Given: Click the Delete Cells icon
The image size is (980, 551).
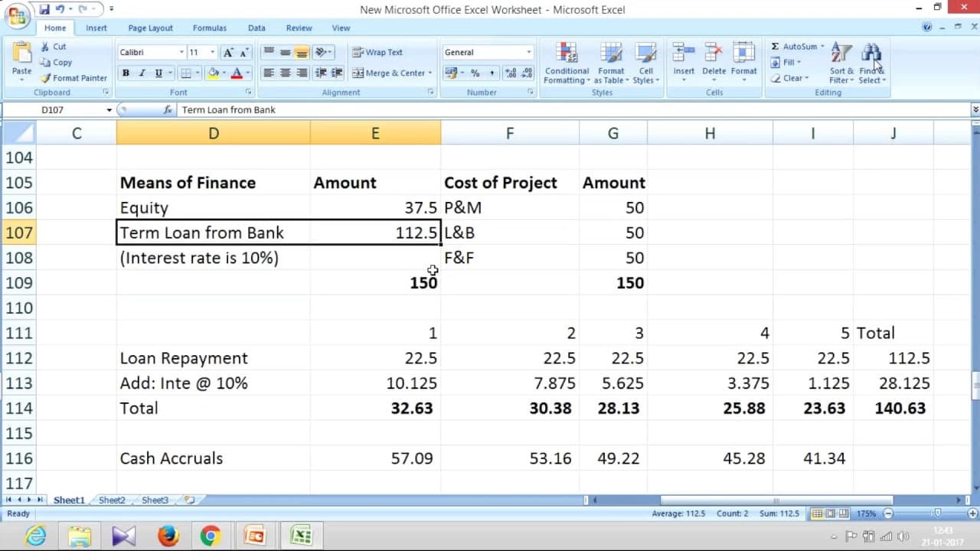Looking at the screenshot, I should coord(714,54).
